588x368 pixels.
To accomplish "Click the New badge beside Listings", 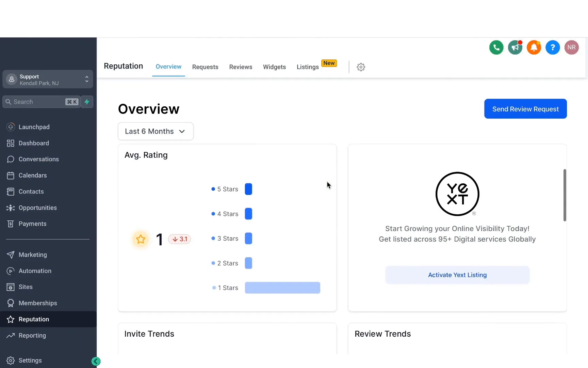I will pos(329,63).
